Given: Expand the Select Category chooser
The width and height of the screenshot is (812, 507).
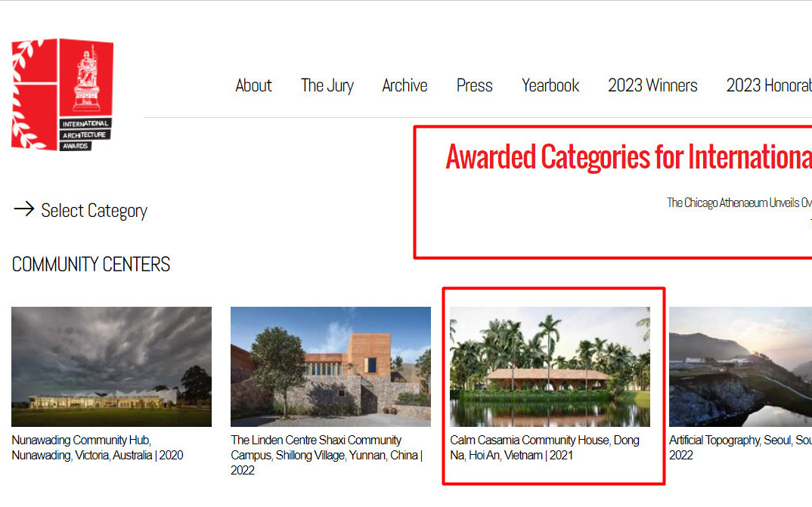Looking at the screenshot, I should pos(95,211).
